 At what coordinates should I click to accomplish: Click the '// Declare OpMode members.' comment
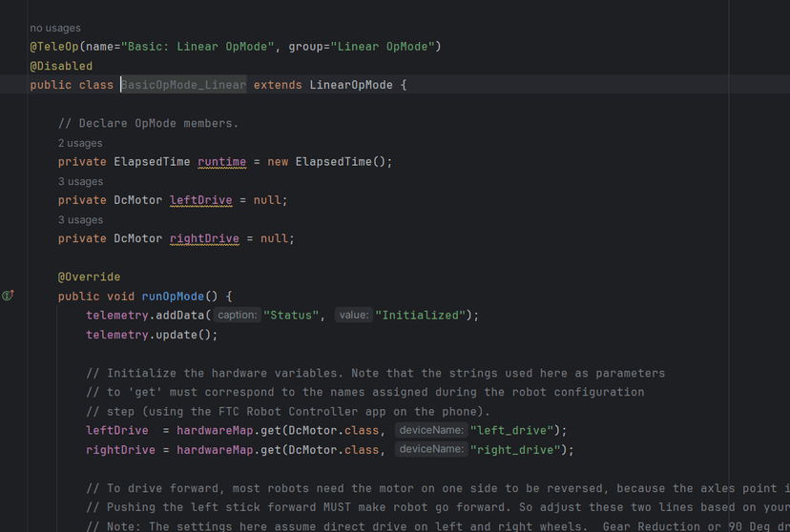pyautogui.click(x=148, y=123)
